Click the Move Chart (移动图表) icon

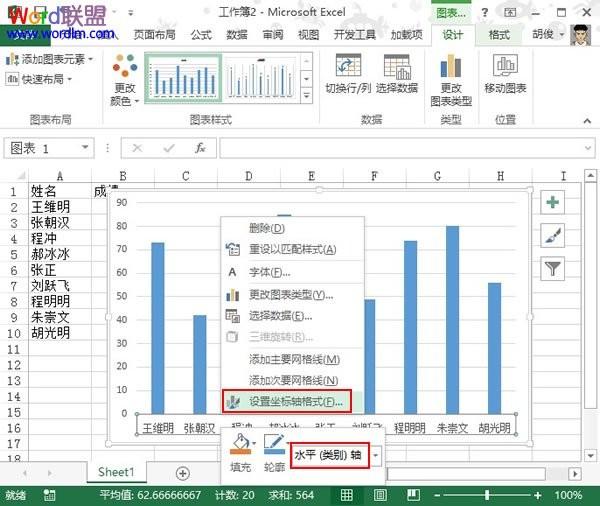pos(505,69)
